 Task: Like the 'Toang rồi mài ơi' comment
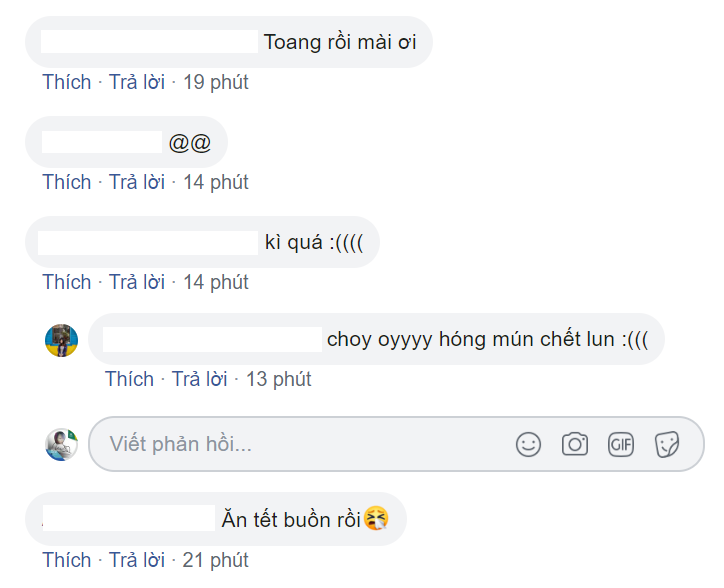pos(67,82)
